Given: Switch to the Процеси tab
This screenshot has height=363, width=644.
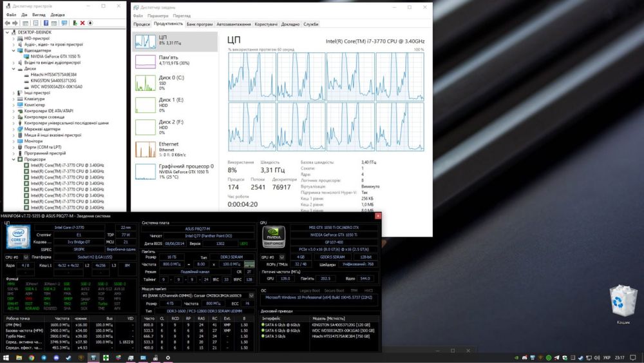Looking at the screenshot, I should [x=142, y=25].
